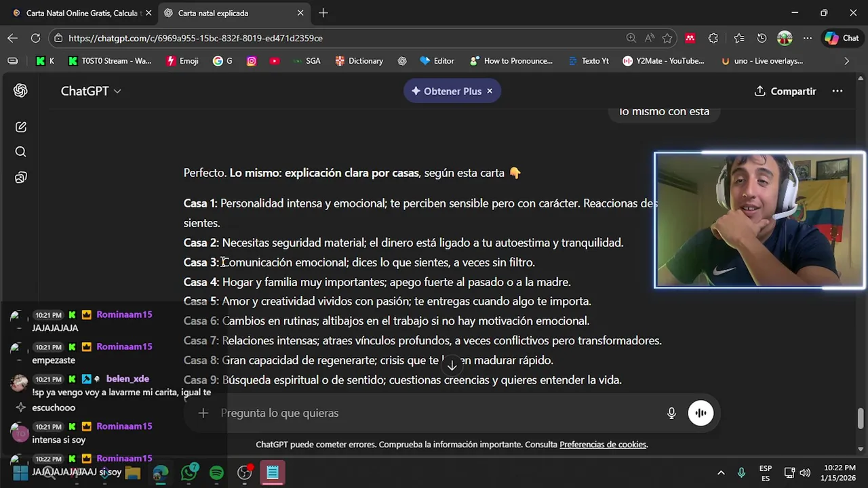
Task: Open the favorites list icon in toolbar
Action: [x=739, y=38]
